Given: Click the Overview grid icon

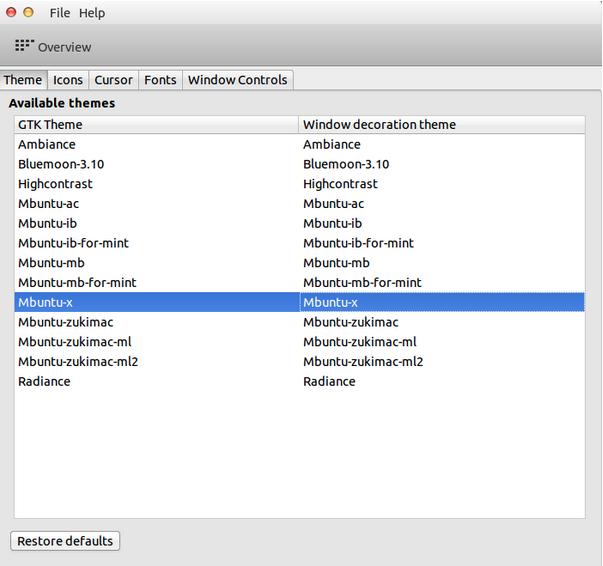Looking at the screenshot, I should coord(24,45).
